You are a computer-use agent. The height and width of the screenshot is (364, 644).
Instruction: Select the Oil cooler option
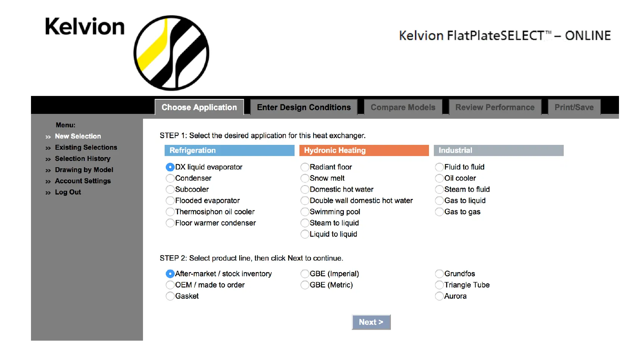(x=439, y=178)
